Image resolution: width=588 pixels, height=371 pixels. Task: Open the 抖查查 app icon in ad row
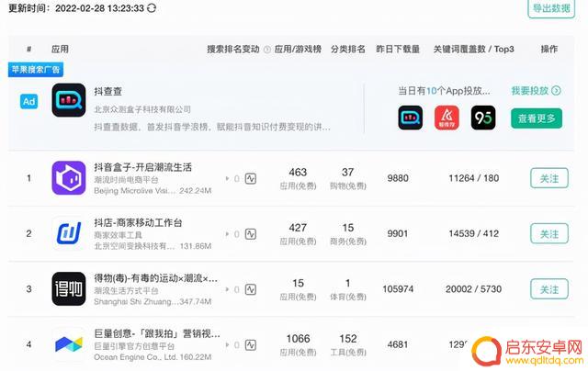(69, 100)
